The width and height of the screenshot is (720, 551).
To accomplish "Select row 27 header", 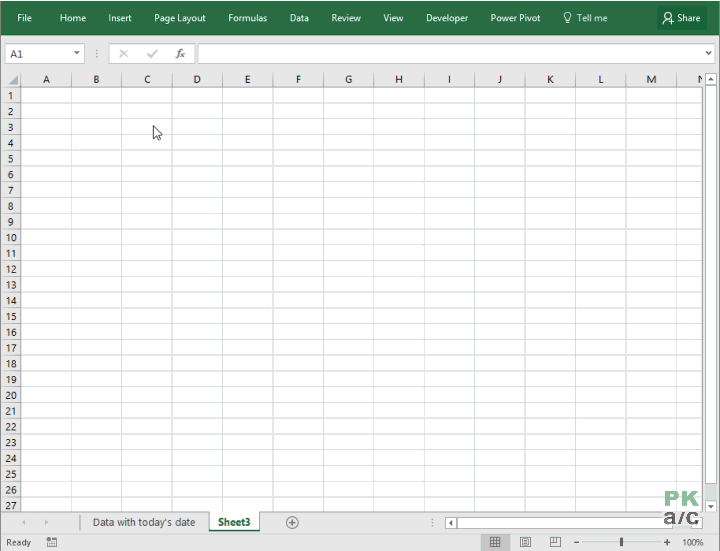I will (11, 506).
